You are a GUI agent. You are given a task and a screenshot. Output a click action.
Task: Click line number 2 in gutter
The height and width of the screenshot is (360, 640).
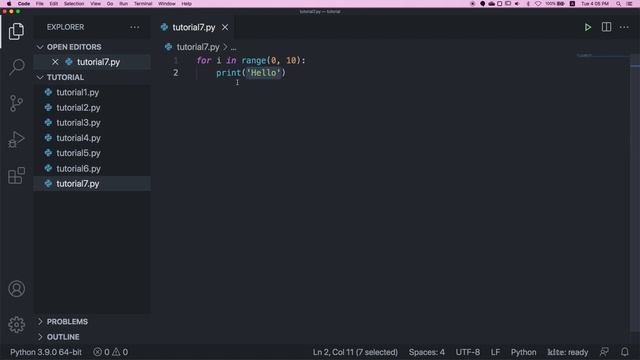pos(176,73)
